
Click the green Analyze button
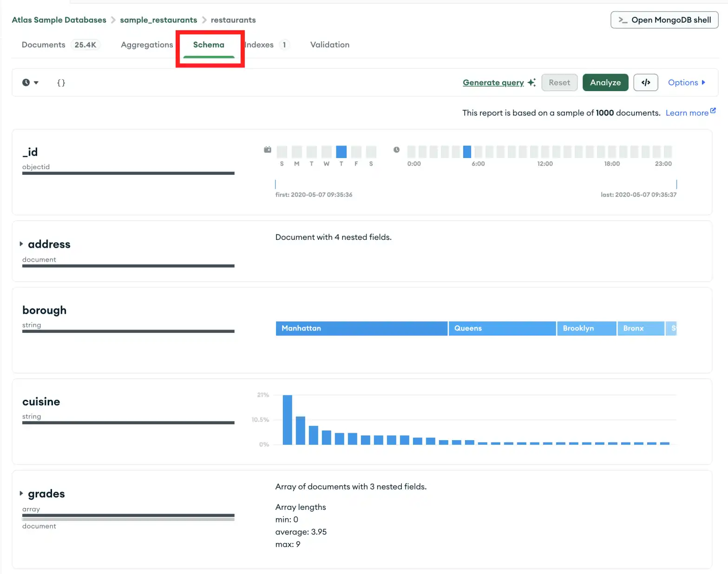click(605, 83)
